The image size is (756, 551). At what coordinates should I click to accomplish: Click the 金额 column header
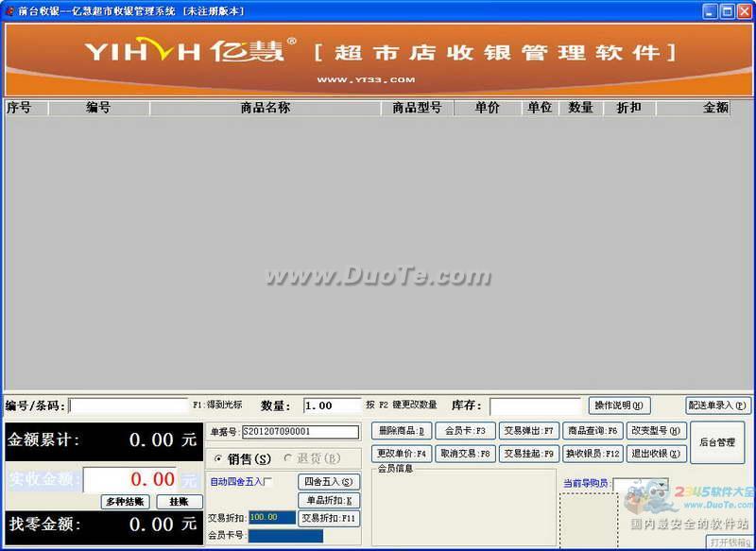click(715, 108)
